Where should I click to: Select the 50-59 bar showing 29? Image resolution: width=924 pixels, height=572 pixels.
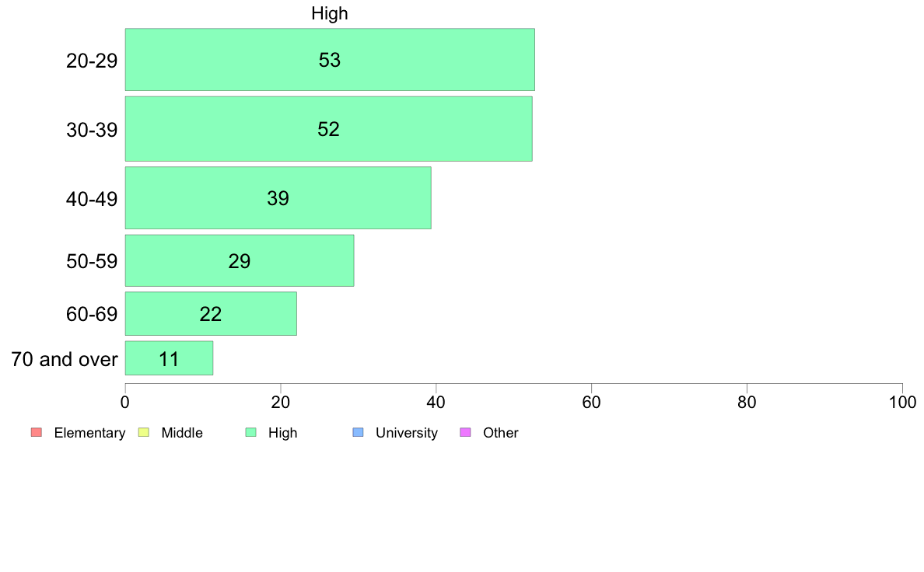(x=240, y=260)
